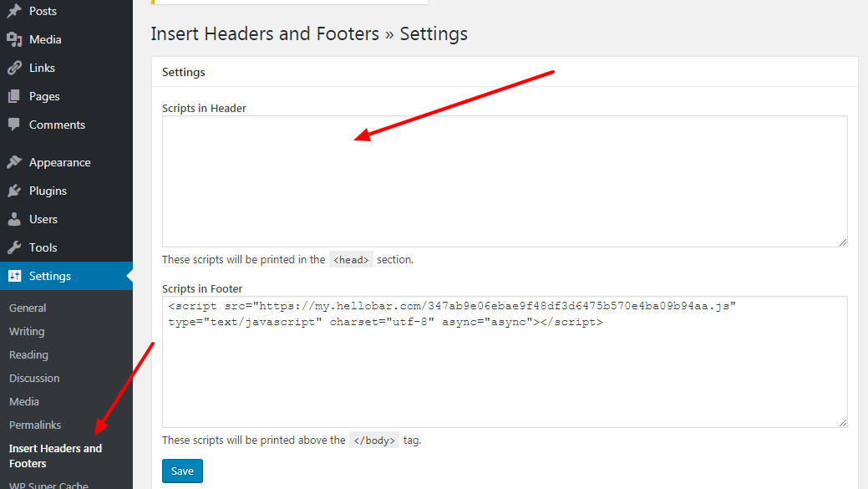Select Discussion in the Settings submenu
868x489 pixels.
click(x=34, y=378)
